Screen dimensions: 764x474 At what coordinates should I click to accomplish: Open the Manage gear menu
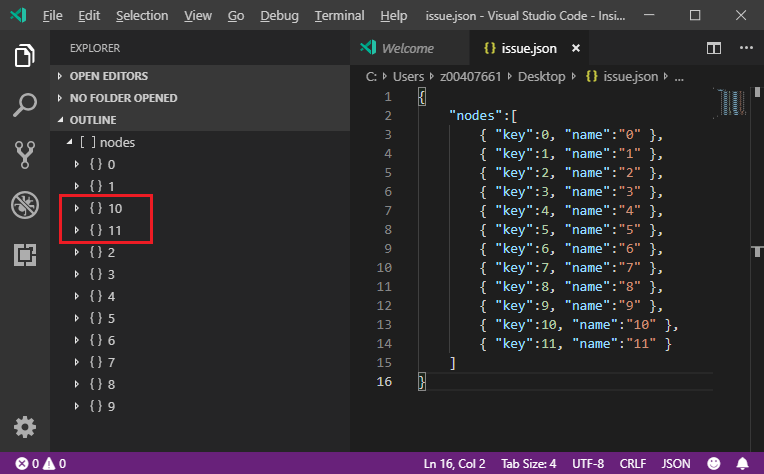(x=24, y=427)
